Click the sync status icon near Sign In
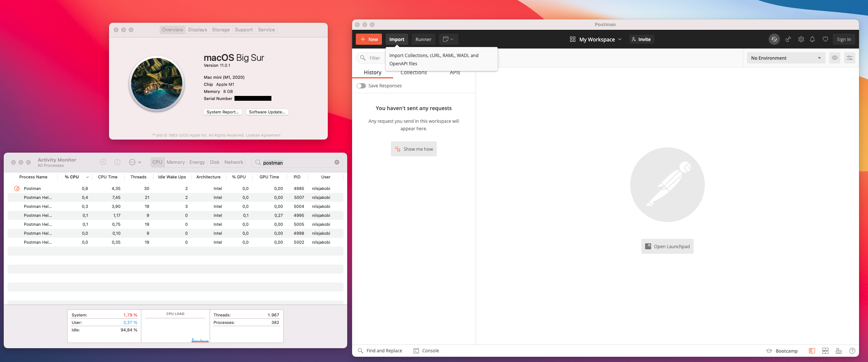868x362 pixels. point(774,39)
